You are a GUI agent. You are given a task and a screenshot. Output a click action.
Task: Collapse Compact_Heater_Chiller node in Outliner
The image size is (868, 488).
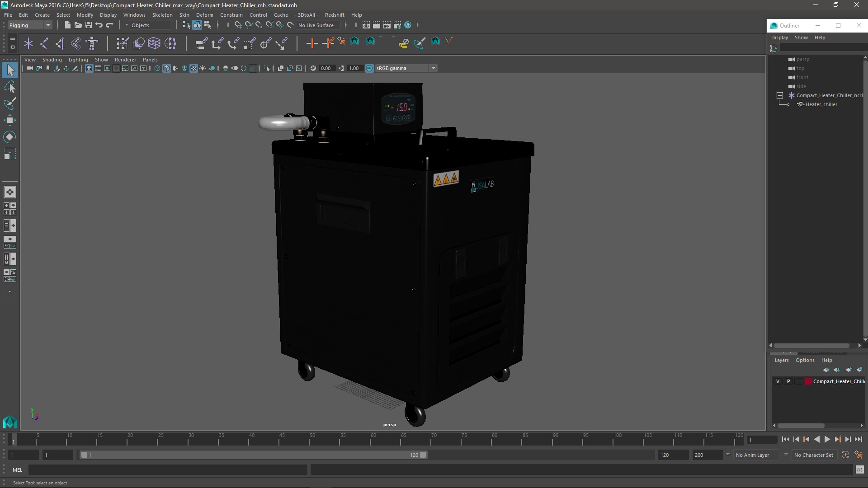click(x=779, y=95)
